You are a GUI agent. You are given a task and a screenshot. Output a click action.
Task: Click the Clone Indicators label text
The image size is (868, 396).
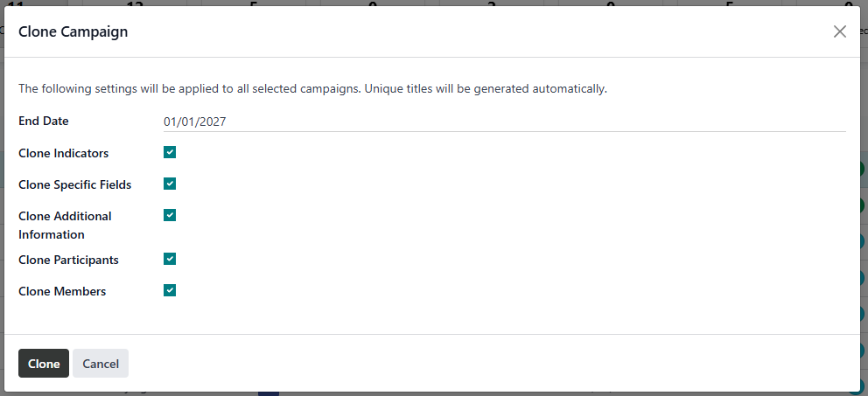[x=64, y=153]
